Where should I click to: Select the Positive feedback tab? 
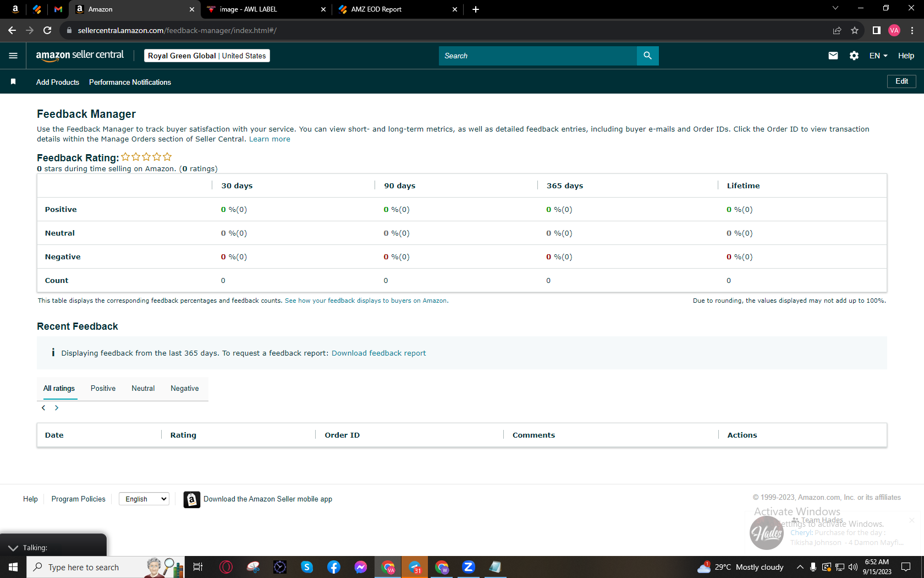pyautogui.click(x=103, y=388)
